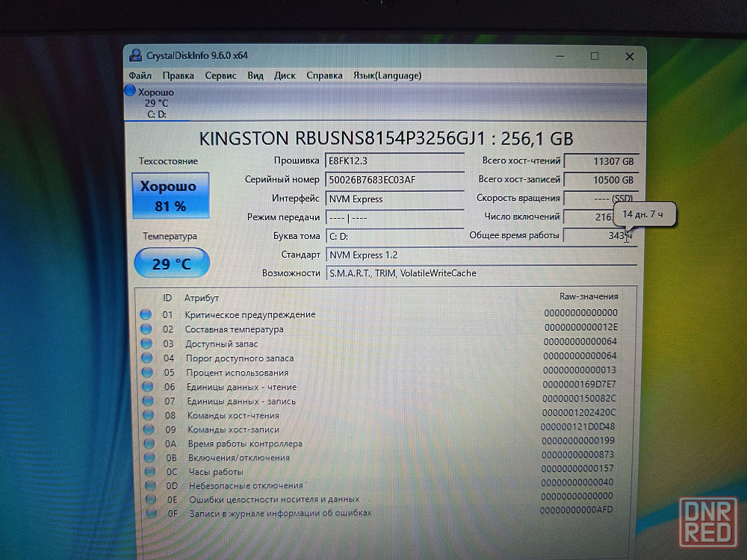Click the Режим передачи field
This screenshot has width=747, height=560.
coord(394,217)
